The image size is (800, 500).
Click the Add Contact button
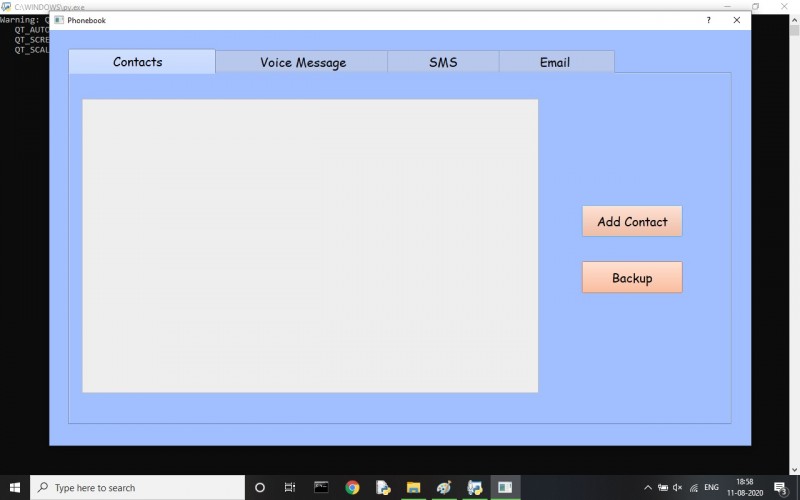click(x=632, y=221)
